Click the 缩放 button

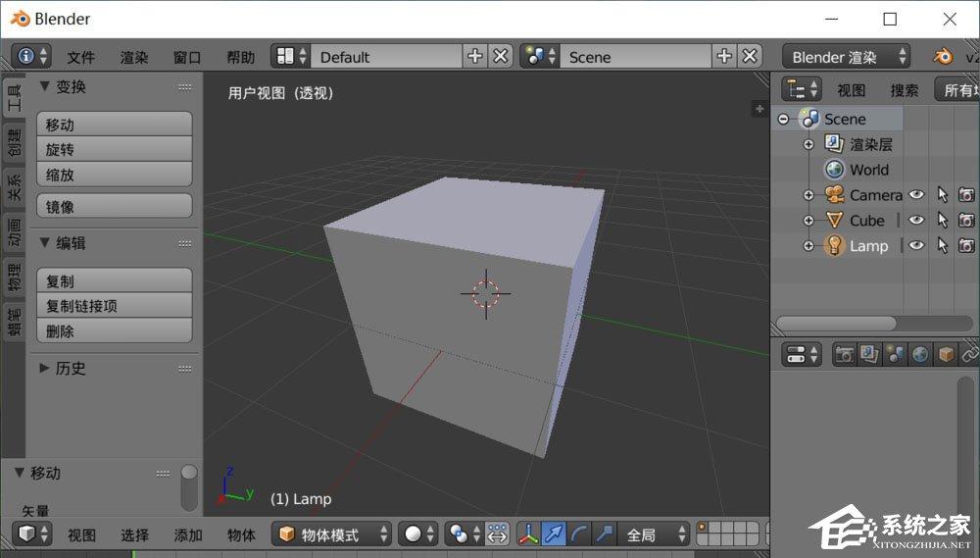click(115, 175)
